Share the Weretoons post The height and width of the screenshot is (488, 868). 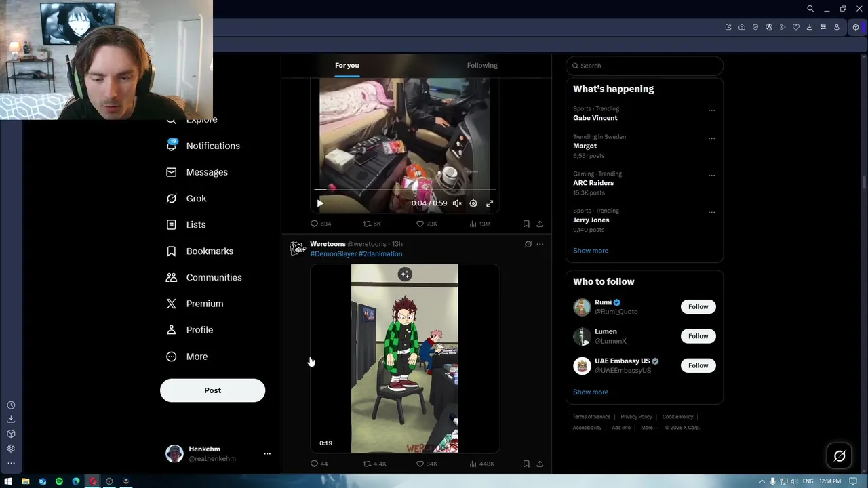click(540, 464)
